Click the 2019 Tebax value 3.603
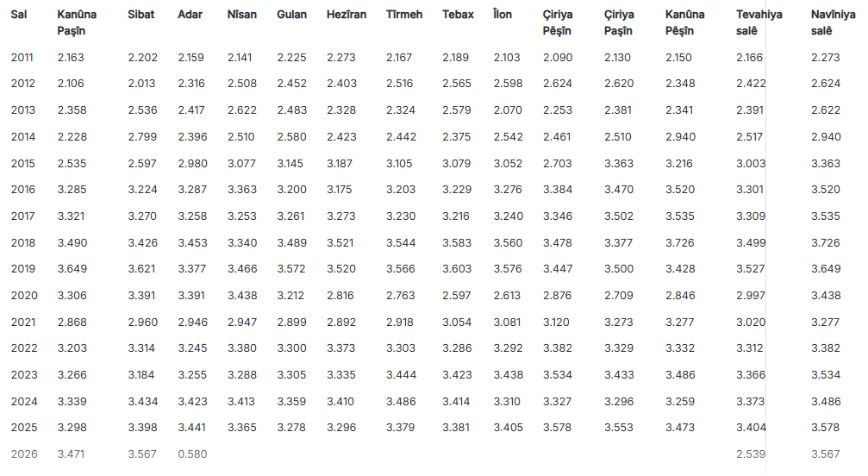The width and height of the screenshot is (868, 476). 457,269
